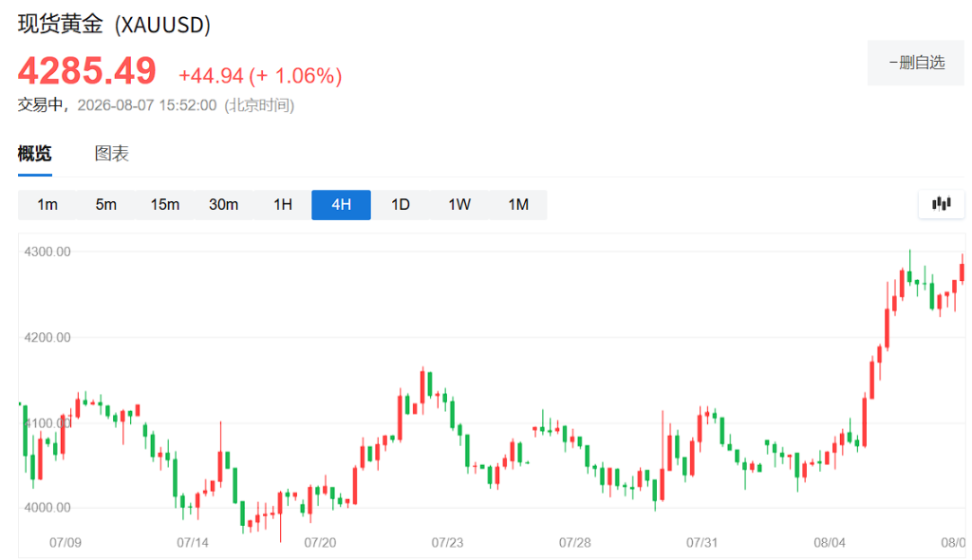This screenshot has height=560, width=972.
Task: Remove from watchlist with 删自选 button
Action: coord(916,63)
